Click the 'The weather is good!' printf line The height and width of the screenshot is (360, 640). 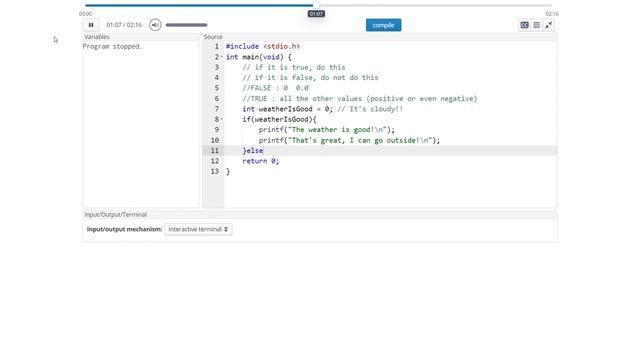tap(327, 130)
